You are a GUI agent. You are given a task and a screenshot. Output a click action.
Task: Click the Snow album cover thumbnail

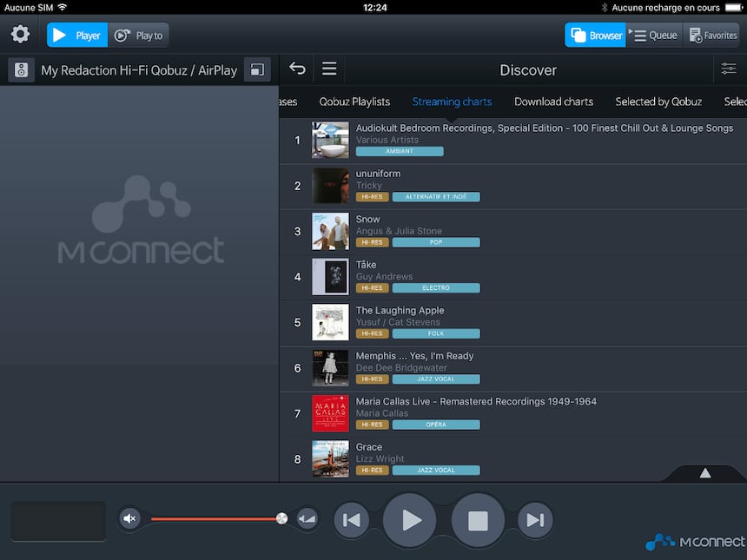330,232
